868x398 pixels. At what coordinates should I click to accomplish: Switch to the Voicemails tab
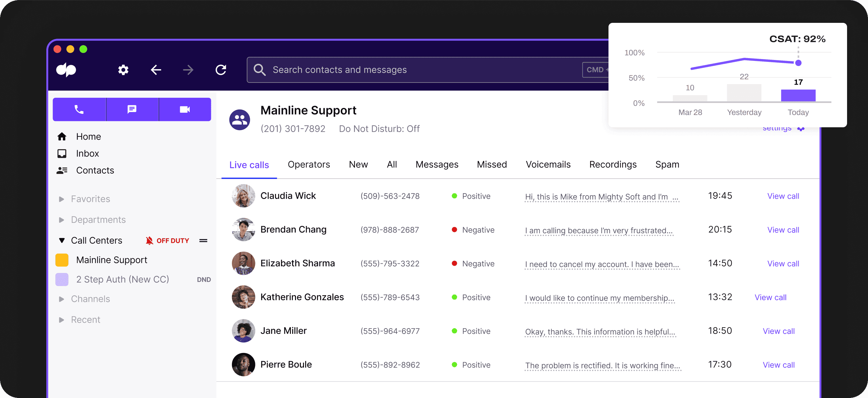pos(548,164)
